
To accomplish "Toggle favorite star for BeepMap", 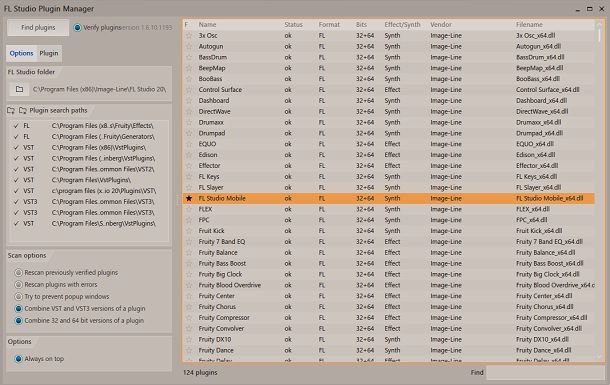I will (189, 68).
